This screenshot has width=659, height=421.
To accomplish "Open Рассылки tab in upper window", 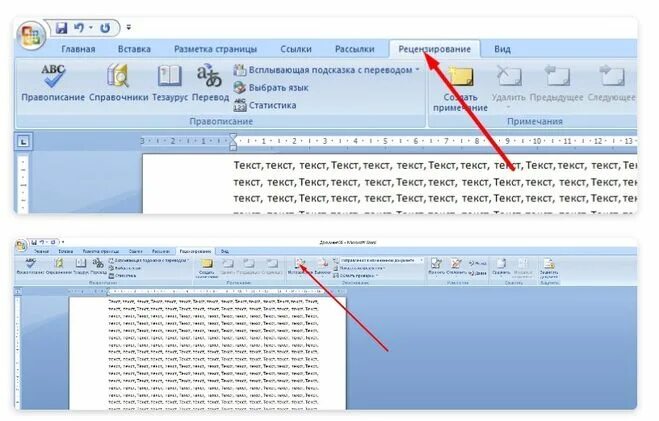I will pyautogui.click(x=354, y=49).
